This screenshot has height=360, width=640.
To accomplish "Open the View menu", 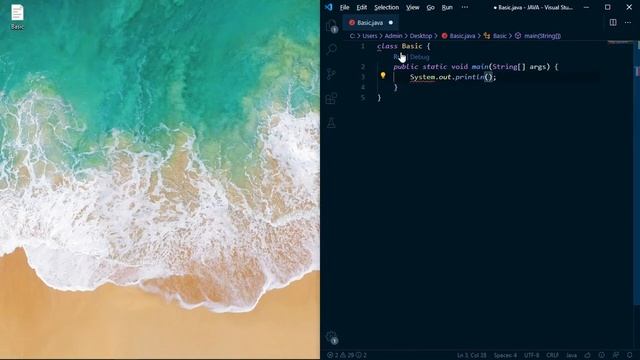I will point(413,7).
